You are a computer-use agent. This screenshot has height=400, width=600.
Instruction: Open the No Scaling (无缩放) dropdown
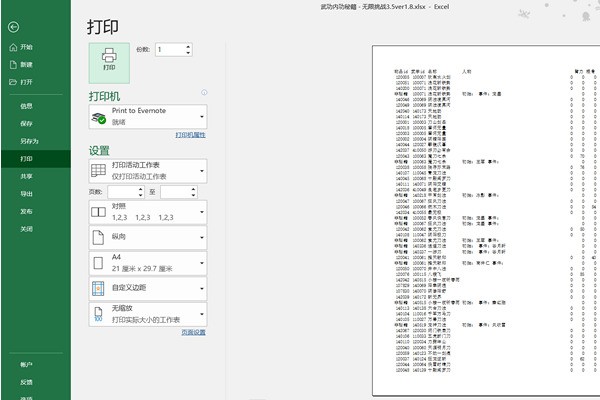pyautogui.click(x=148, y=314)
